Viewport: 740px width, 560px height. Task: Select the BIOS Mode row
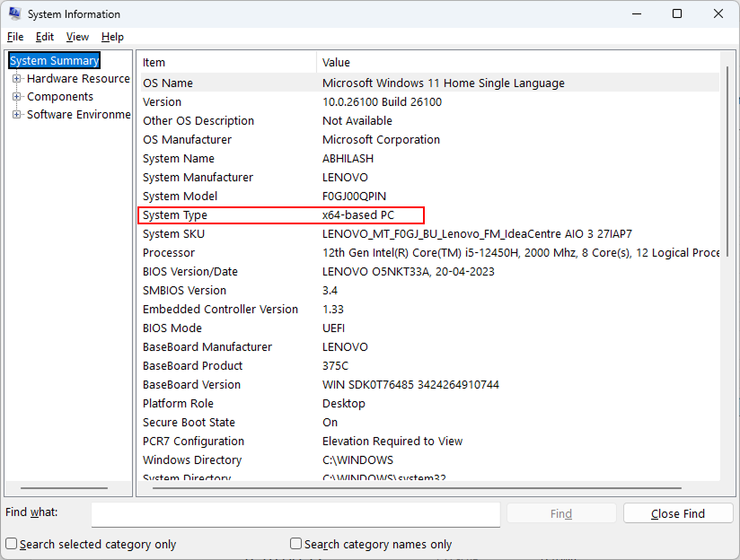[429, 328]
